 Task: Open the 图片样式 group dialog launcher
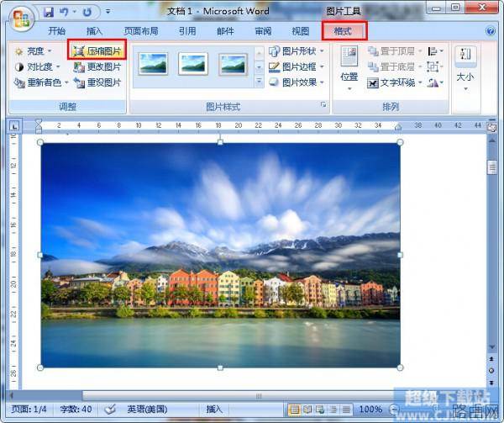[x=323, y=104]
